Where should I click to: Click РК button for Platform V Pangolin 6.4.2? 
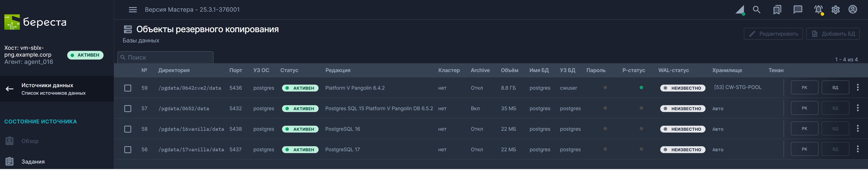pos(804,87)
